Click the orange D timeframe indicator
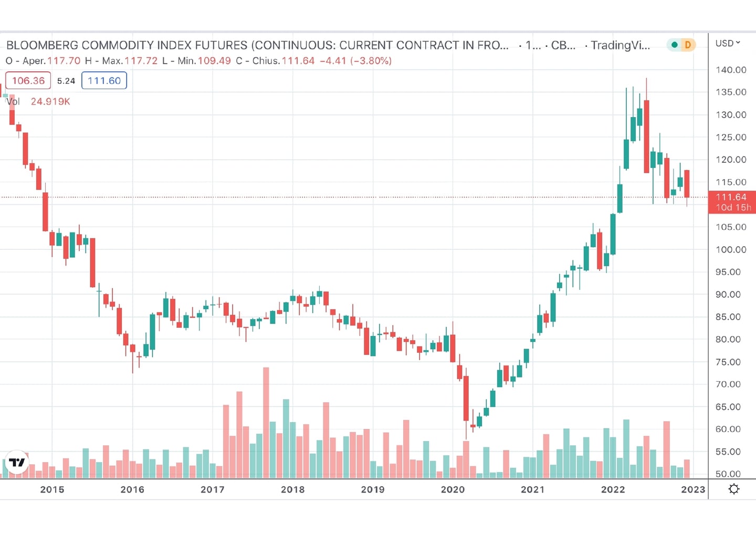Viewport: 756px width, 534px height. pos(687,45)
